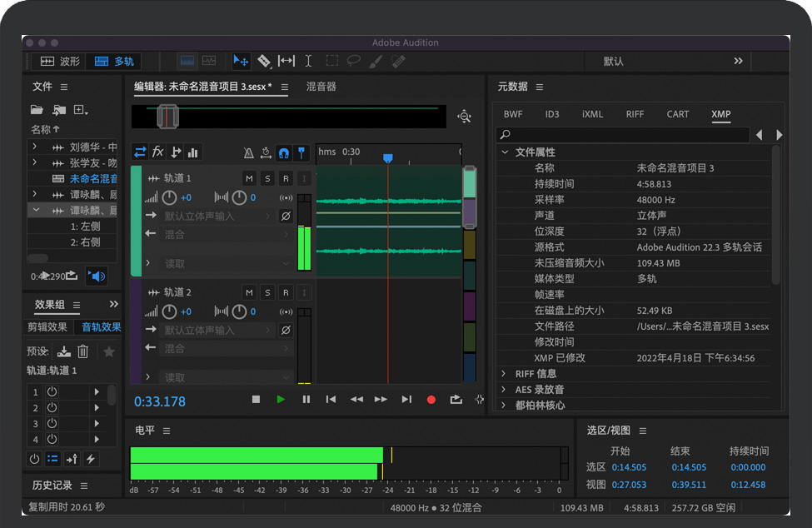Viewport: 812px width, 528px height.
Task: Switch to 波形 waveform view
Action: click(60, 61)
